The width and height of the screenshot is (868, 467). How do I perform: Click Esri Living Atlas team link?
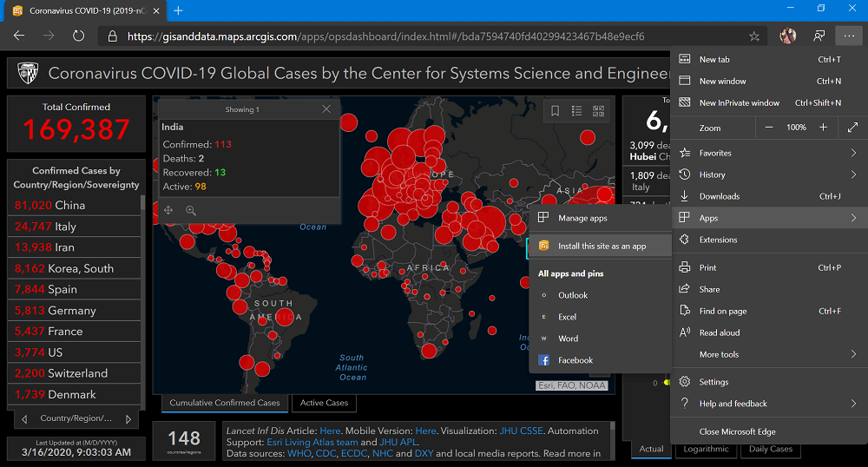coord(312,442)
